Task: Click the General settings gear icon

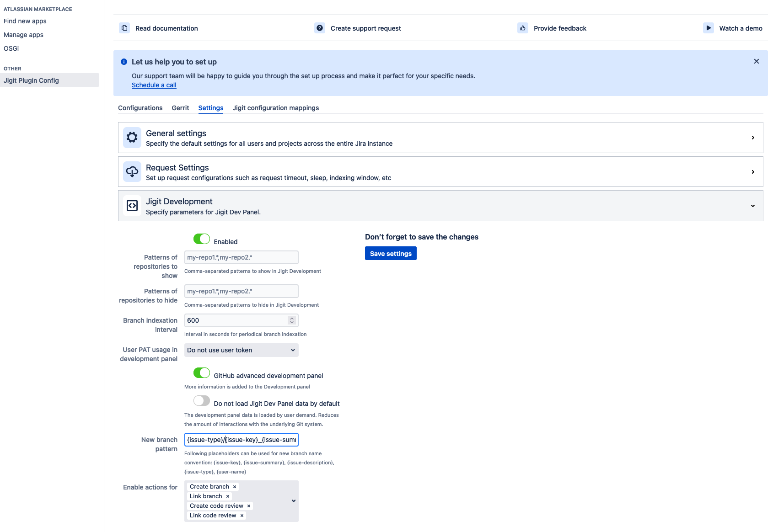Action: pos(132,138)
